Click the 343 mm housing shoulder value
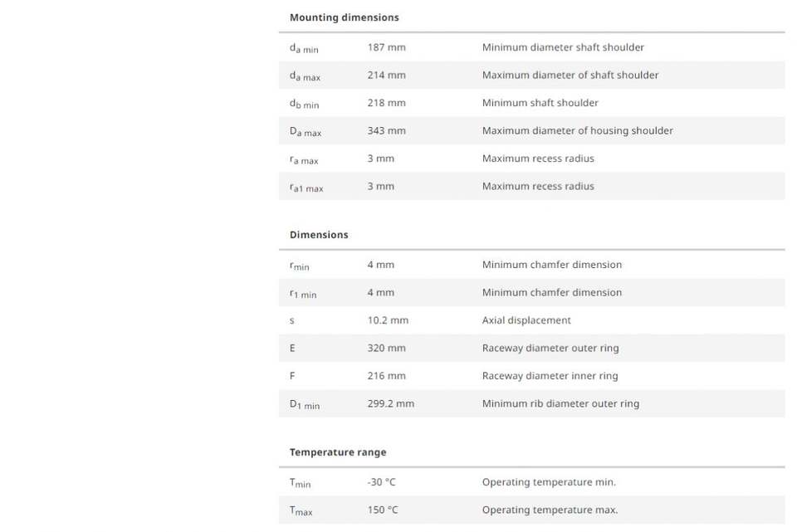 [386, 131]
